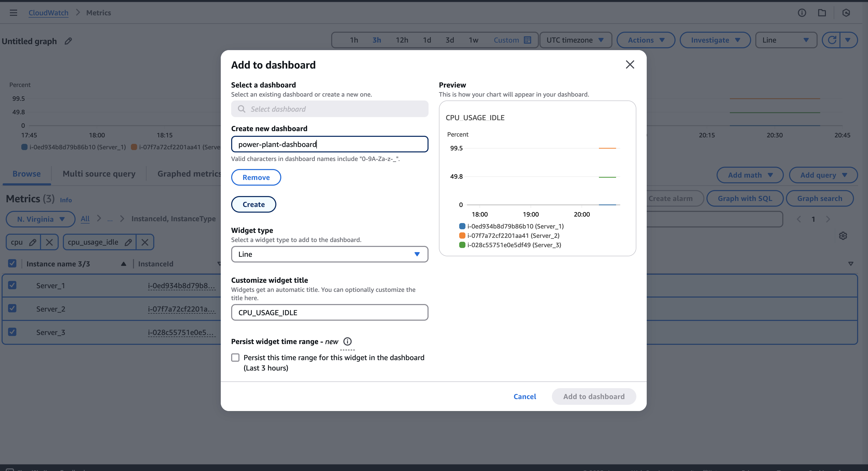Viewport: 868px width, 471px height.
Task: Remove the cpu_usage_idle filter chip
Action: pyautogui.click(x=145, y=242)
